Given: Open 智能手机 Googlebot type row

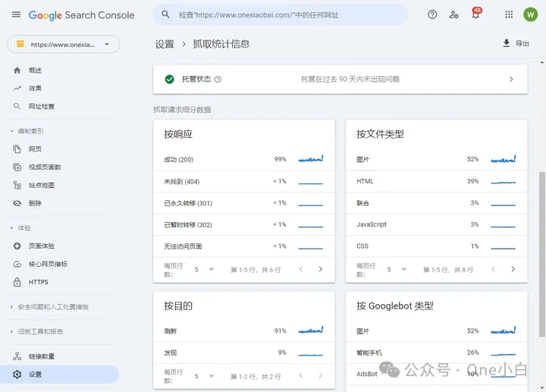Looking at the screenshot, I should click(x=436, y=353).
